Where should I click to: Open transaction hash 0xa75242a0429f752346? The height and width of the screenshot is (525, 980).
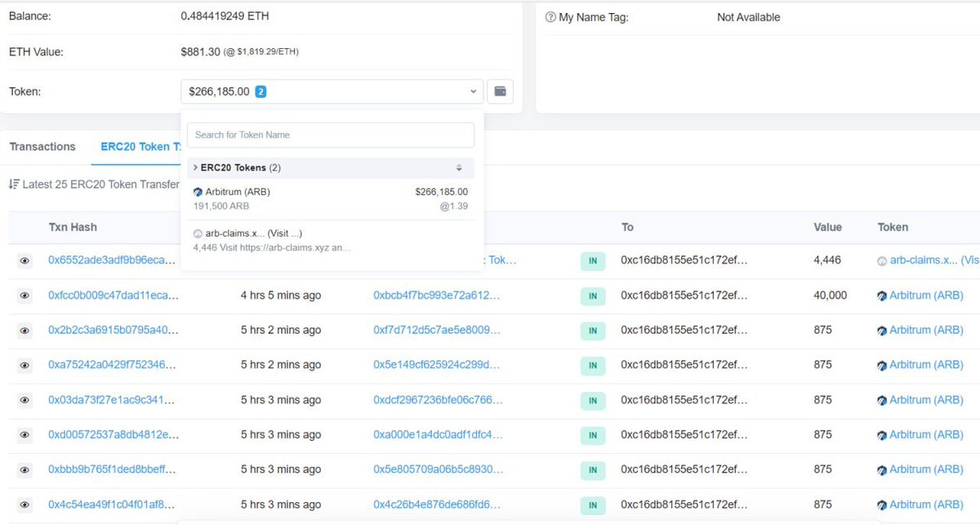[x=113, y=364]
